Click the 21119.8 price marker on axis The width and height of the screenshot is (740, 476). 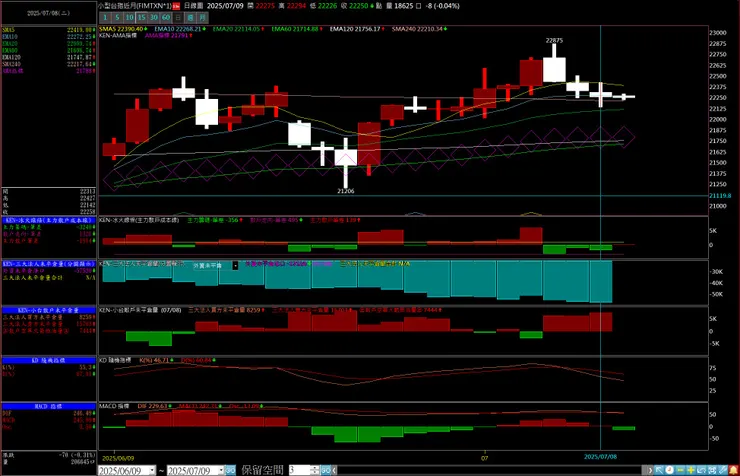pos(720,196)
